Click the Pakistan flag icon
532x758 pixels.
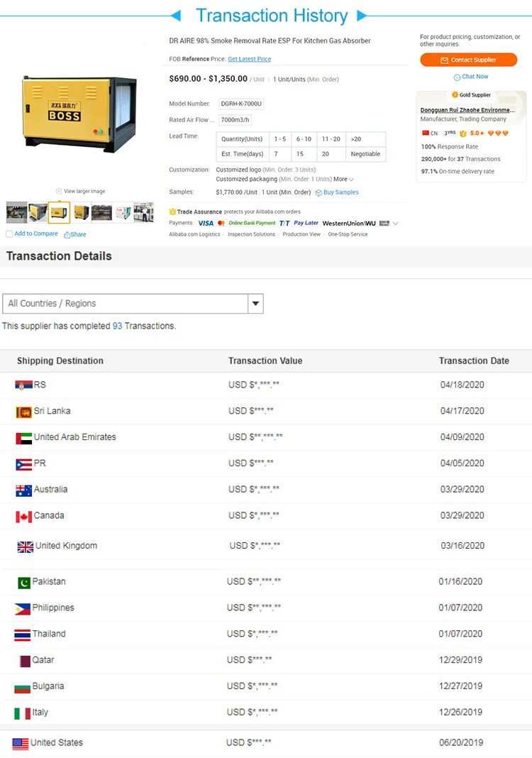click(23, 583)
